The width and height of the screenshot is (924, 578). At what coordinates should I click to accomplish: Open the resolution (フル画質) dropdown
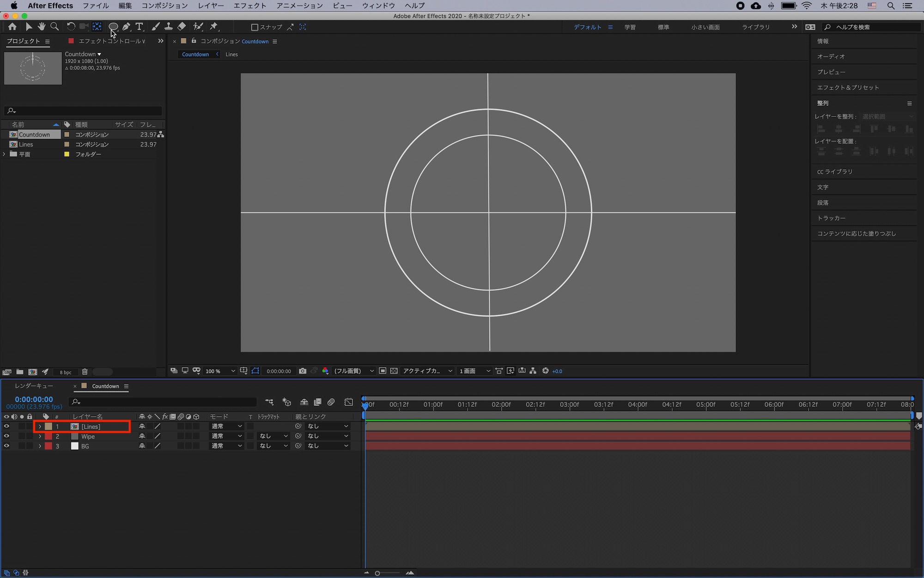[x=354, y=371]
